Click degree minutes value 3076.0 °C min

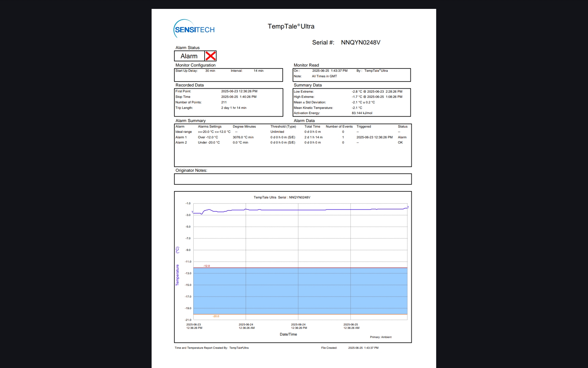(243, 137)
